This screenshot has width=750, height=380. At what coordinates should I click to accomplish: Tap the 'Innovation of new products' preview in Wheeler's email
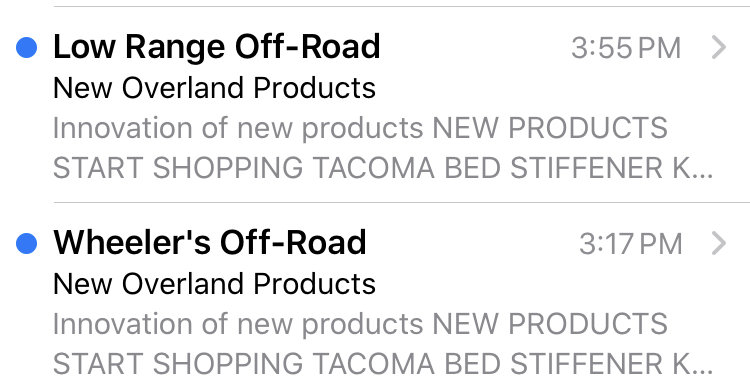(238, 324)
